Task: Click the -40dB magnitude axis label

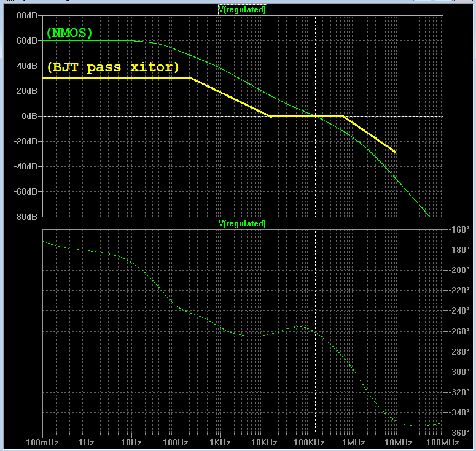Action: click(26, 166)
